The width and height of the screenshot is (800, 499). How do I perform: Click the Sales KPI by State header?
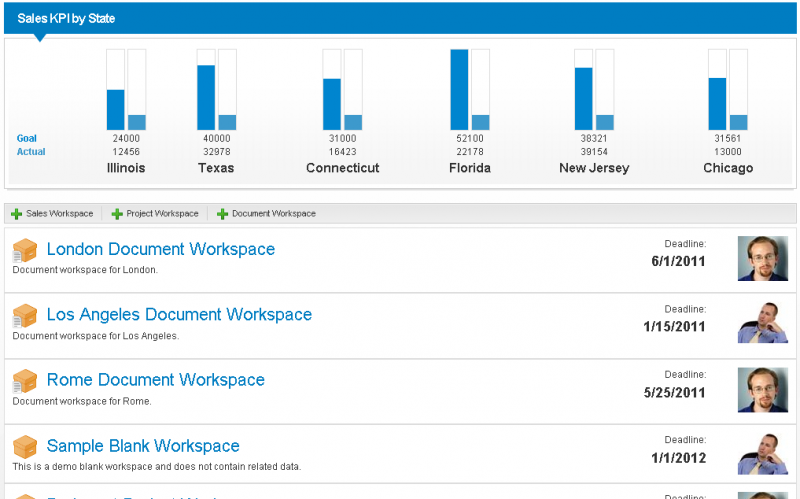[x=66, y=18]
